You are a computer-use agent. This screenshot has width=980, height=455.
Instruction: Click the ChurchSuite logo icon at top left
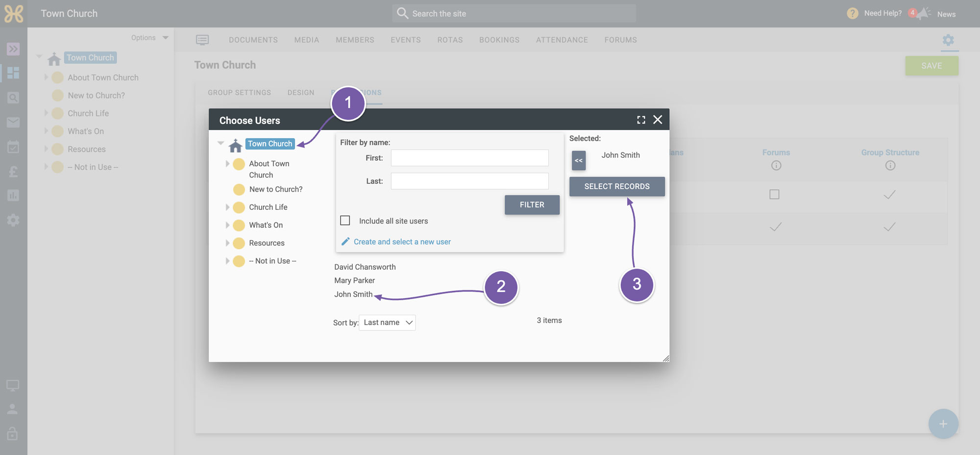click(x=14, y=14)
